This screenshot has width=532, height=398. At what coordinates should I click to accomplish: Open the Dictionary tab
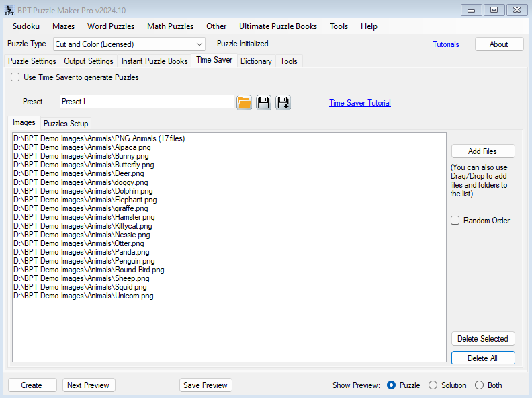256,61
